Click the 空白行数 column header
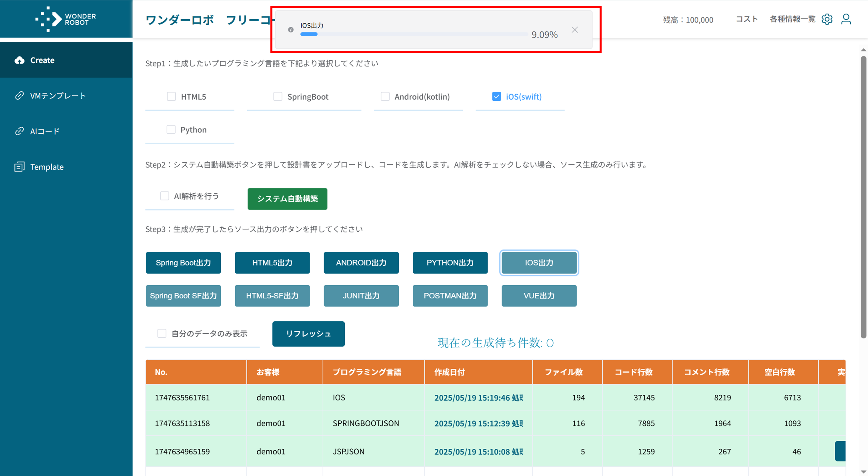Screen dimensions: 868x476 783,372
